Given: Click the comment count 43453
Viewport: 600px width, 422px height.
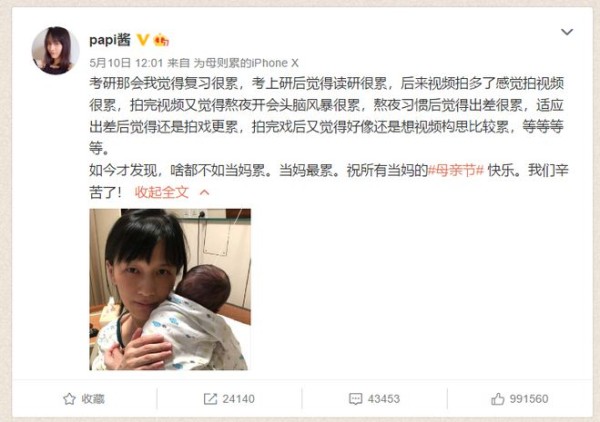Looking at the screenshot, I should pyautogui.click(x=384, y=399).
